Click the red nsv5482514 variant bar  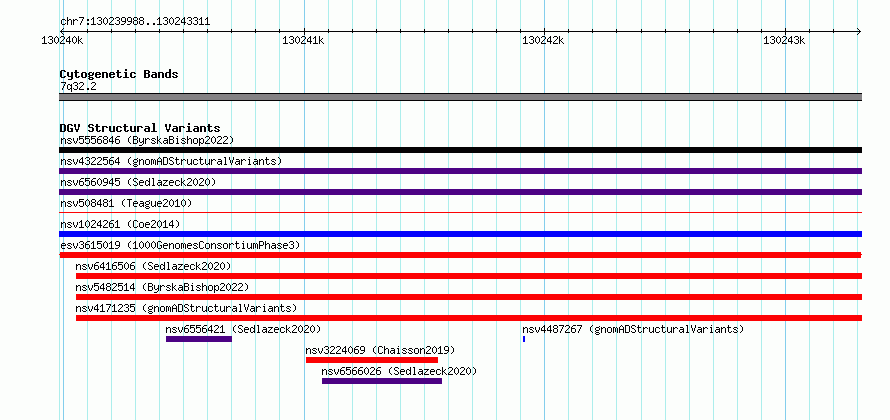tap(469, 297)
